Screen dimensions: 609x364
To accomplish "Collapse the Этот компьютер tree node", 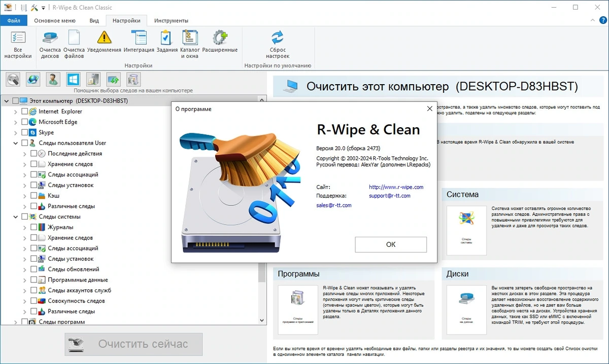I will point(7,101).
